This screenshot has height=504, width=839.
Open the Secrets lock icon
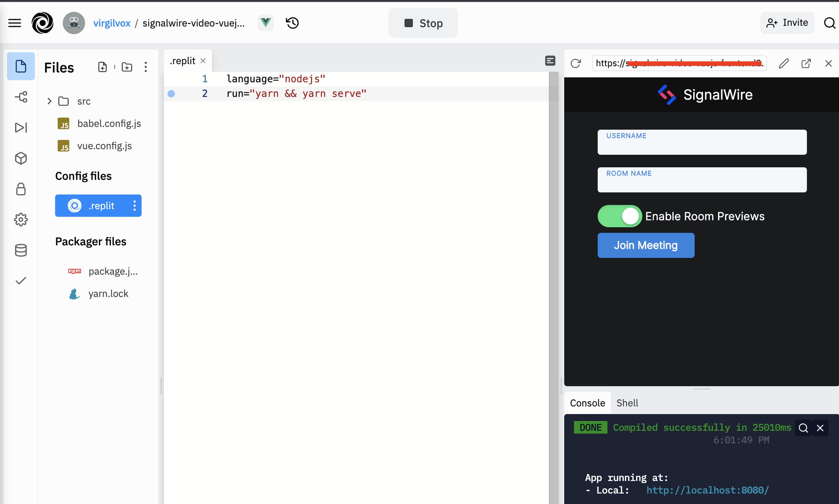coord(21,189)
